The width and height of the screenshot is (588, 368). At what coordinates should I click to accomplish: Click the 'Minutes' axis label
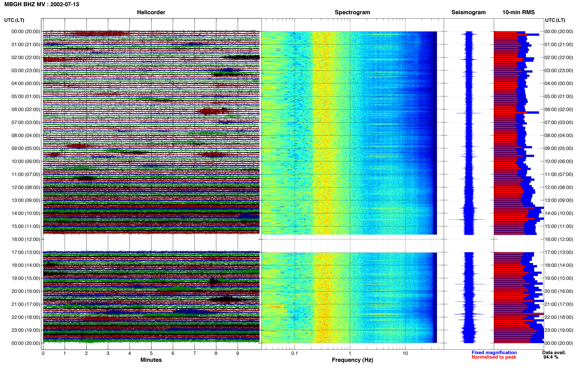(151, 360)
